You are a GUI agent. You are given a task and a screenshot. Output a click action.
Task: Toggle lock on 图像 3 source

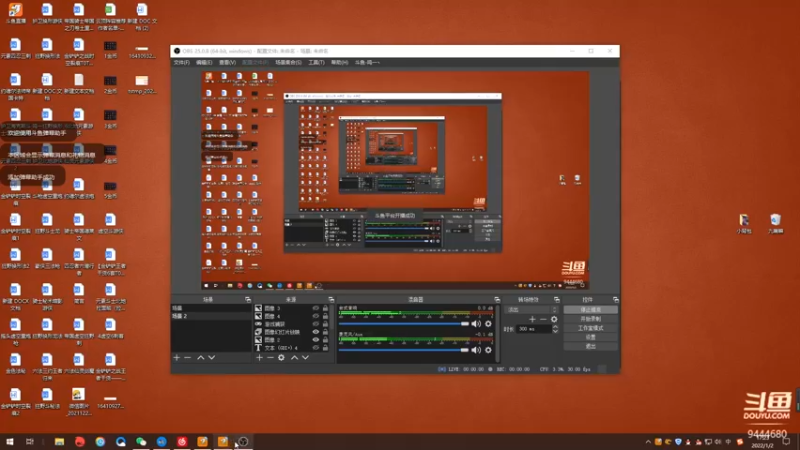click(x=326, y=308)
